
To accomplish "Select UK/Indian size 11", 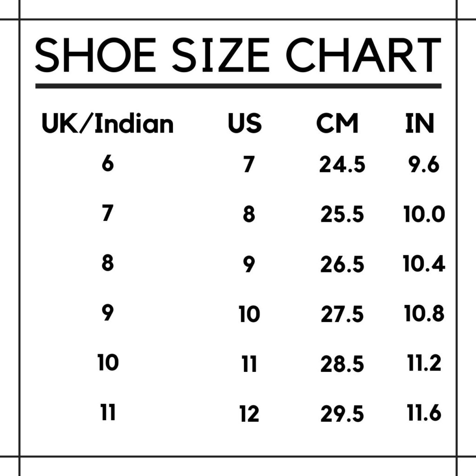I will point(108,412).
